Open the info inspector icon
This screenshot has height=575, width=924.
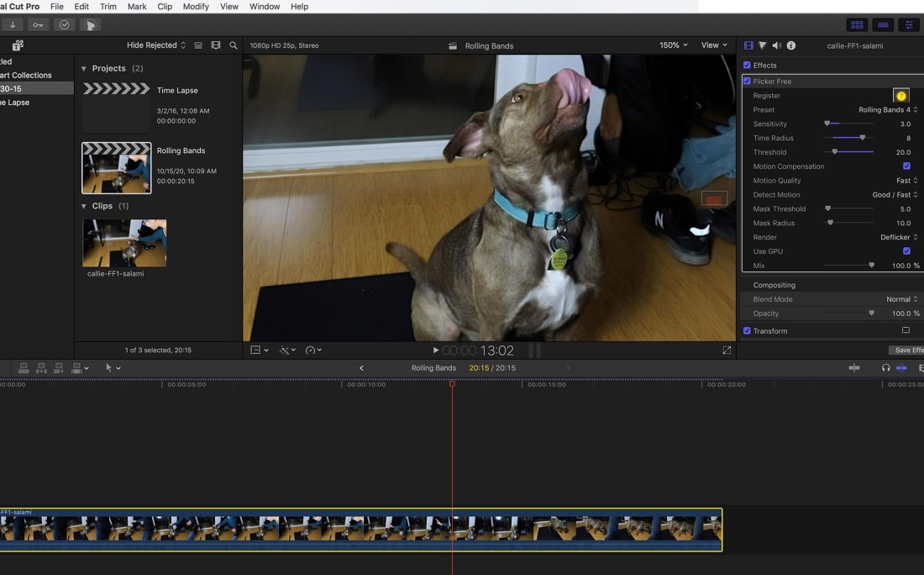790,45
